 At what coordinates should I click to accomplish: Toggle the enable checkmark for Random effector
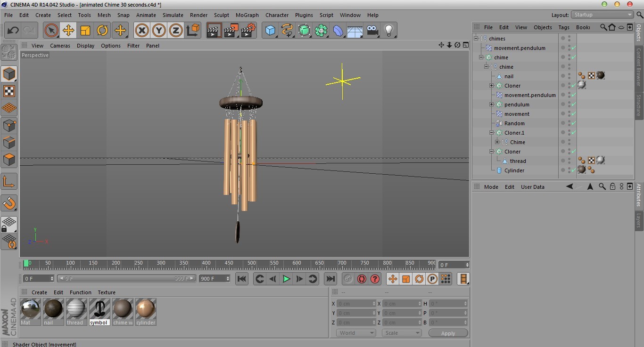coord(574,123)
